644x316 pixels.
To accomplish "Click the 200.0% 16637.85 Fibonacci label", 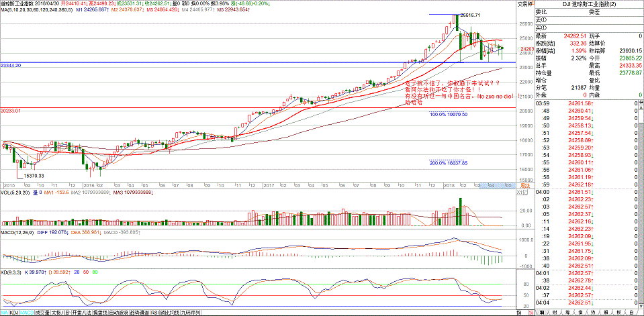I will (449, 163).
